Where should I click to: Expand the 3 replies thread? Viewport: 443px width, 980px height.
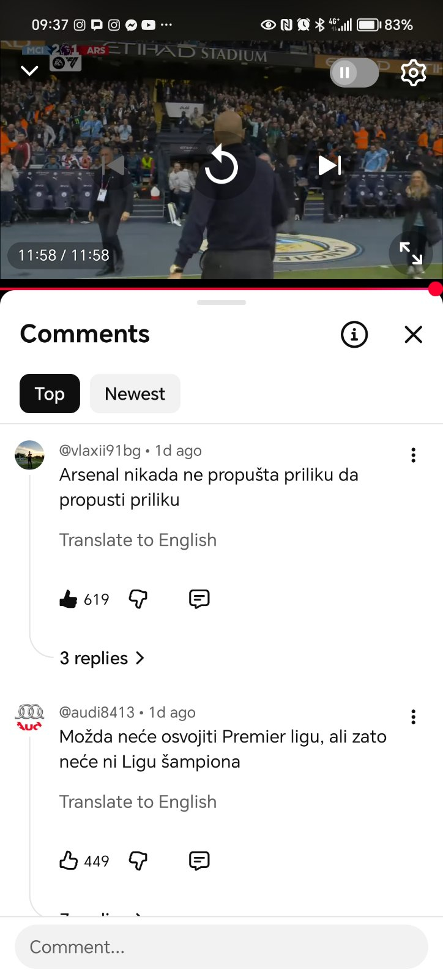click(x=102, y=658)
